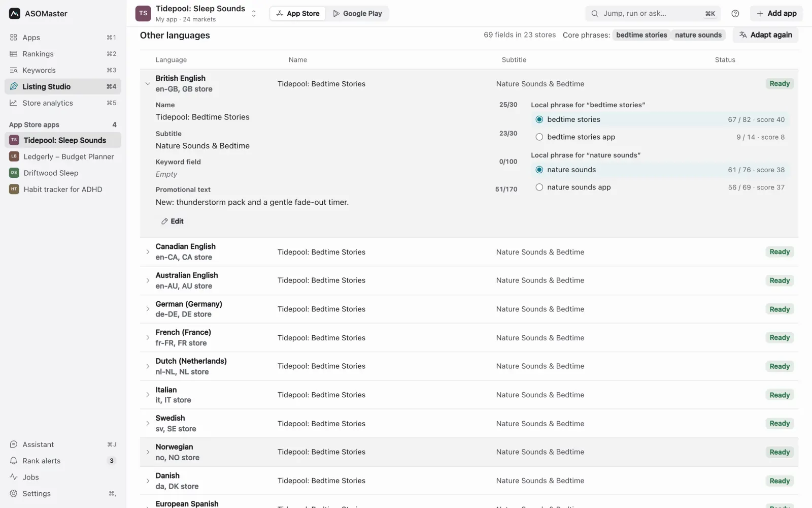Go to Rankings in the sidebar
Viewport: 812px width, 508px height.
click(x=63, y=54)
